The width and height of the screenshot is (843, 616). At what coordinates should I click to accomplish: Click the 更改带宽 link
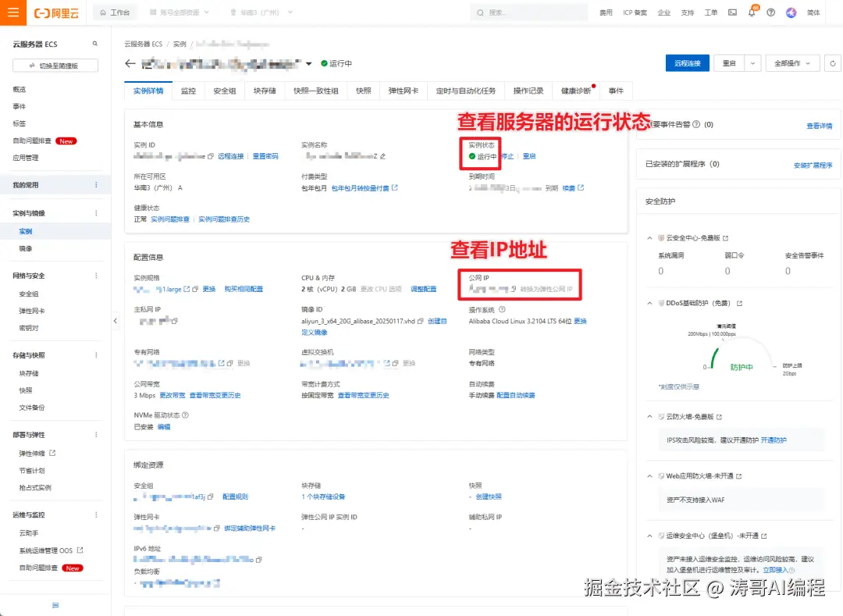[x=173, y=396]
